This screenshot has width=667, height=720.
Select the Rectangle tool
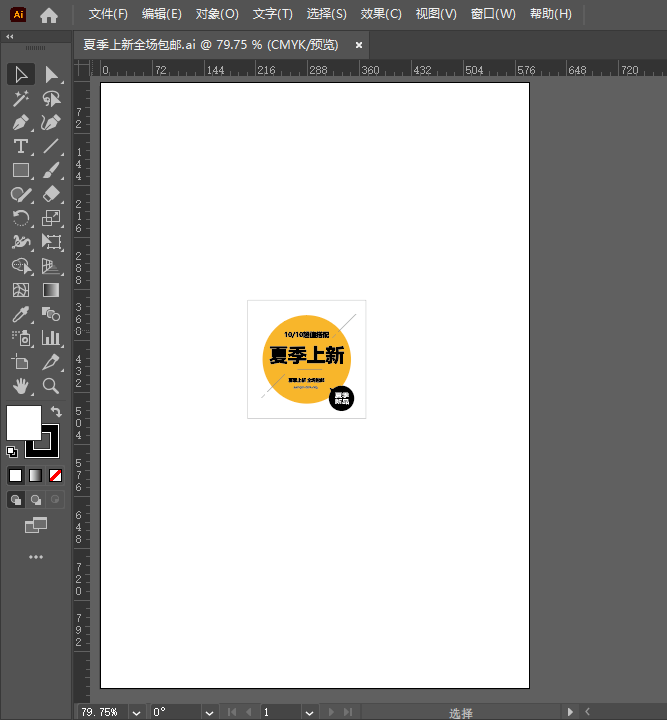click(20, 171)
